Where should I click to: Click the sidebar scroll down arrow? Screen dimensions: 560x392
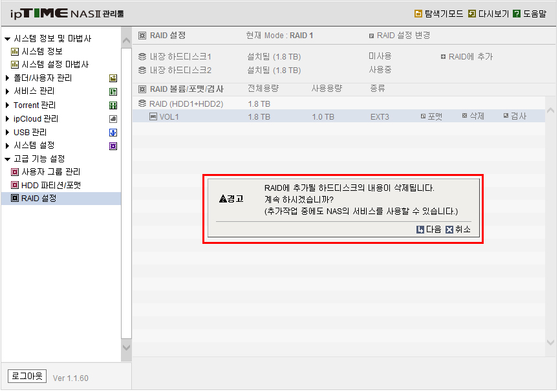[127, 347]
